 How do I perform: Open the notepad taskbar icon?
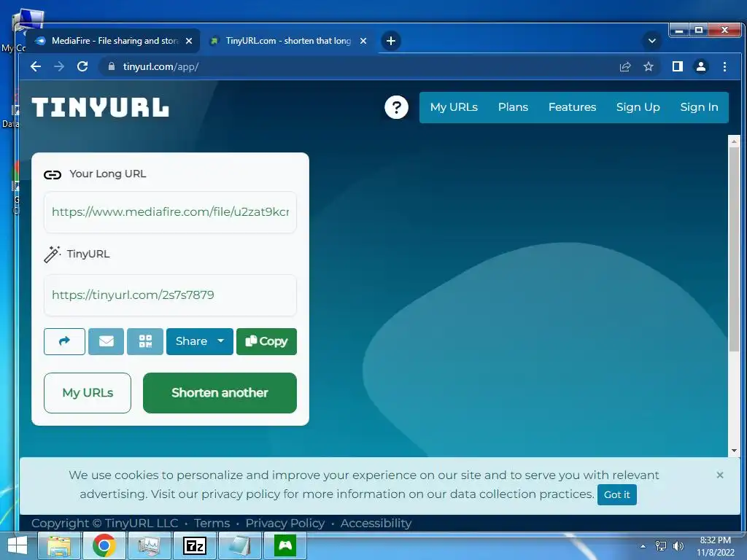pyautogui.click(x=239, y=545)
